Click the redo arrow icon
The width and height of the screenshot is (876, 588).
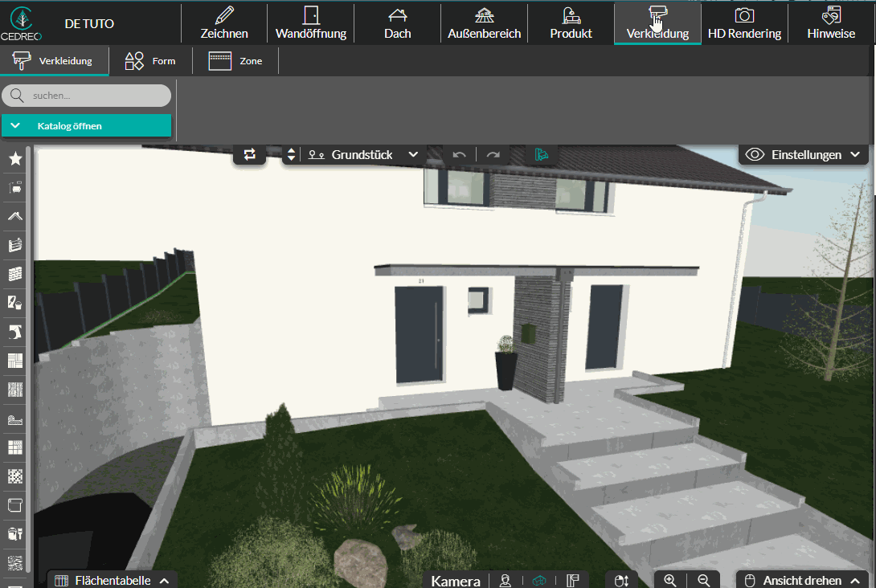tap(493, 154)
